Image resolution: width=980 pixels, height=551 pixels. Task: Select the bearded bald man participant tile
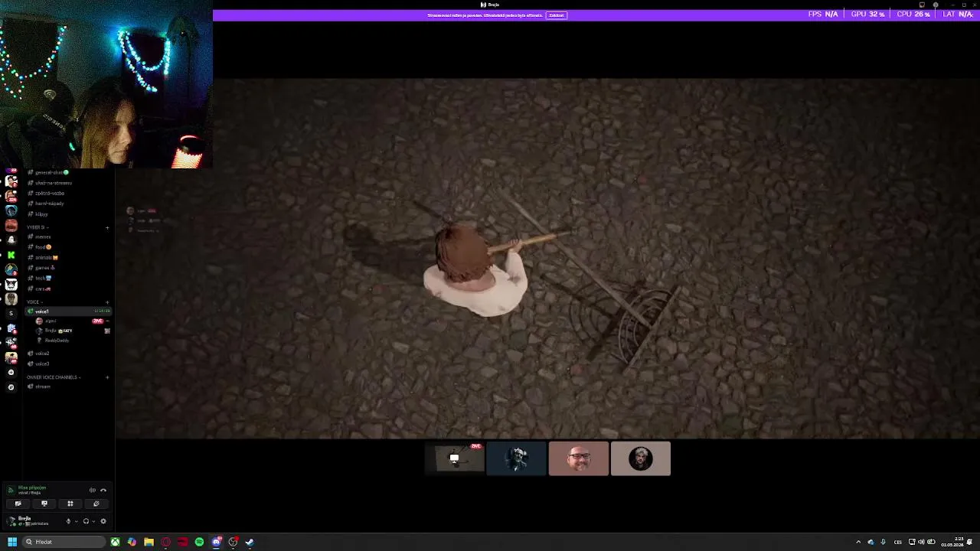tap(579, 459)
